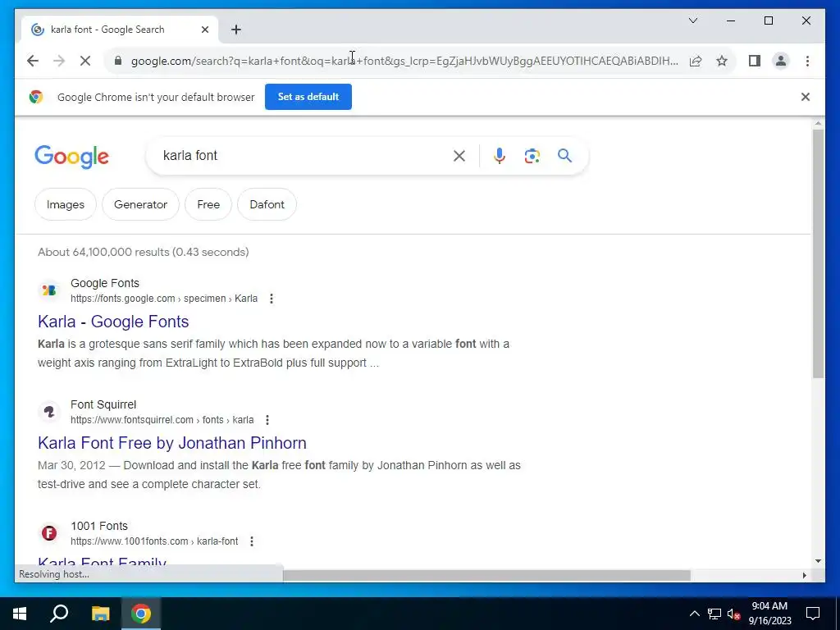Open the Chrome profile menu
The height and width of the screenshot is (630, 840).
tap(781, 61)
